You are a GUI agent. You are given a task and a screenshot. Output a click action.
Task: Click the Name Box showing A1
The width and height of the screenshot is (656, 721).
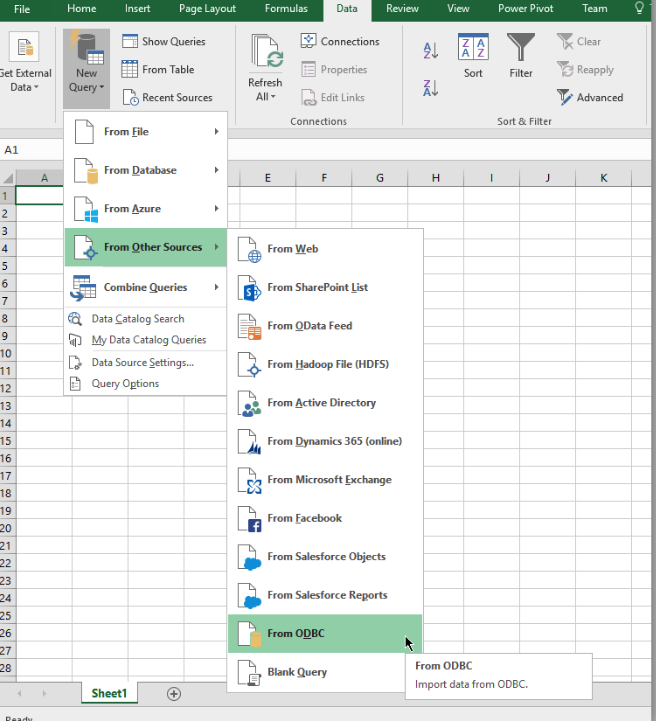pos(31,150)
